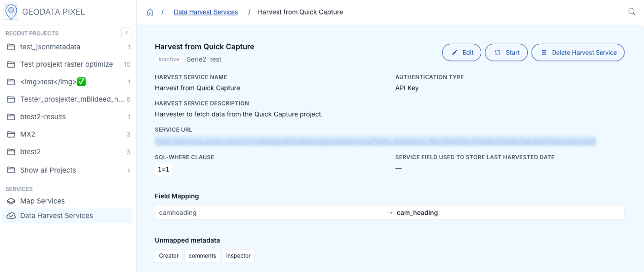Viewport: 644px width, 272px height.
Task: Click the Harvest from Quick Capture page heading
Action: [205, 47]
